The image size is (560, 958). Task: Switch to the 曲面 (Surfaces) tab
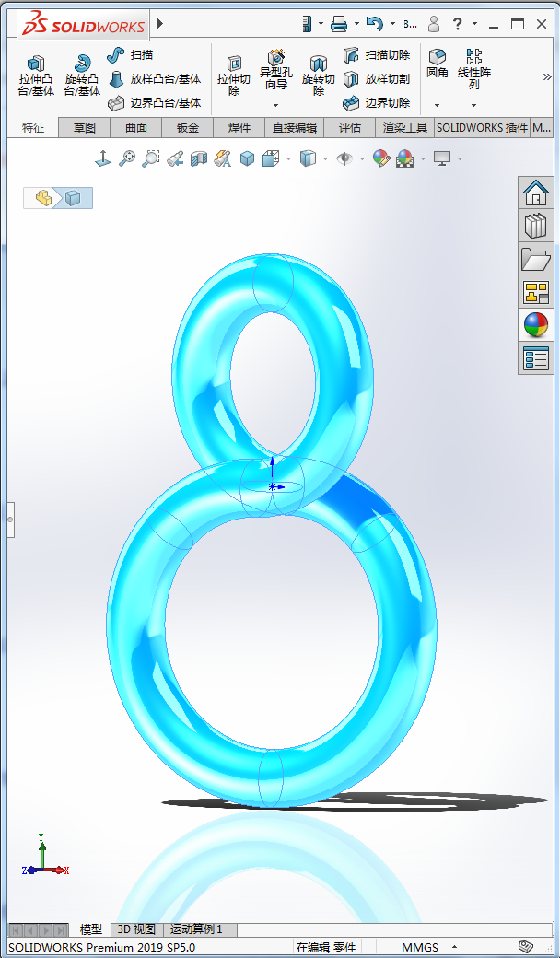136,128
